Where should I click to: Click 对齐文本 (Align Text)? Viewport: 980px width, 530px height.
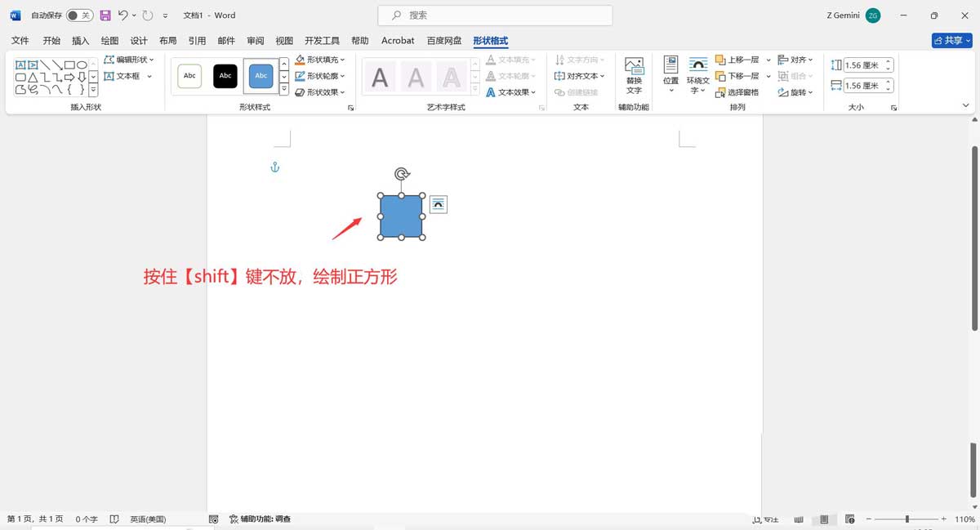580,75
